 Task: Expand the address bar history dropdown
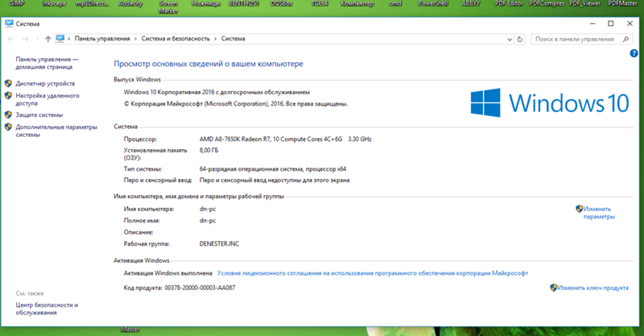pyautogui.click(x=510, y=39)
